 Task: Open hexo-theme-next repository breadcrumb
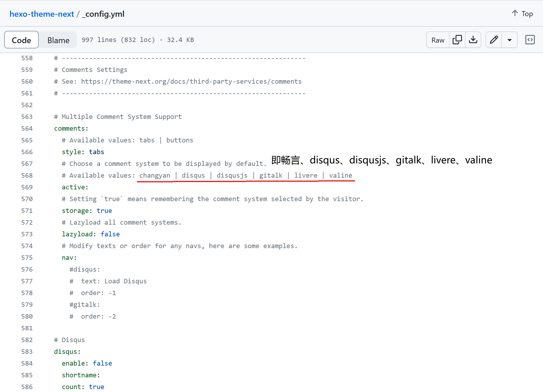click(x=42, y=14)
